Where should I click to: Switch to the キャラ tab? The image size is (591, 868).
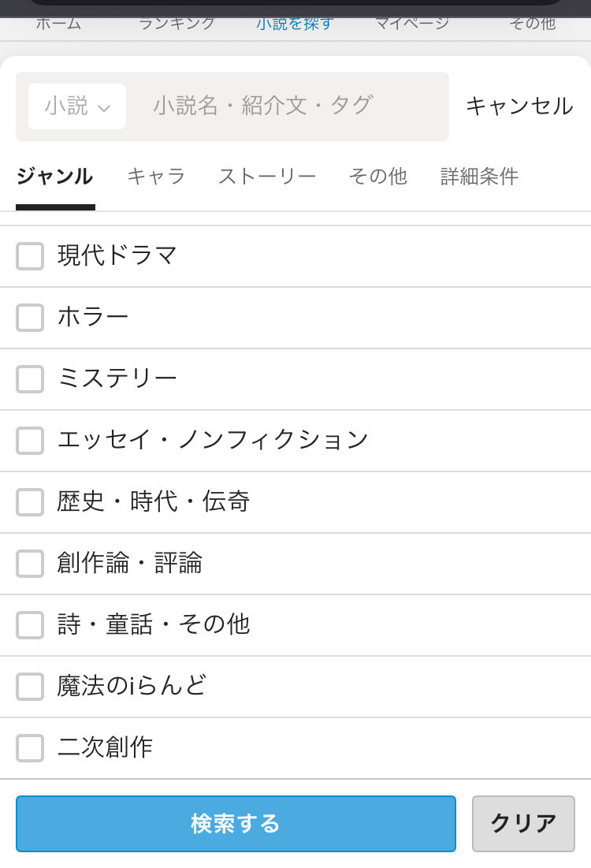pyautogui.click(x=156, y=177)
